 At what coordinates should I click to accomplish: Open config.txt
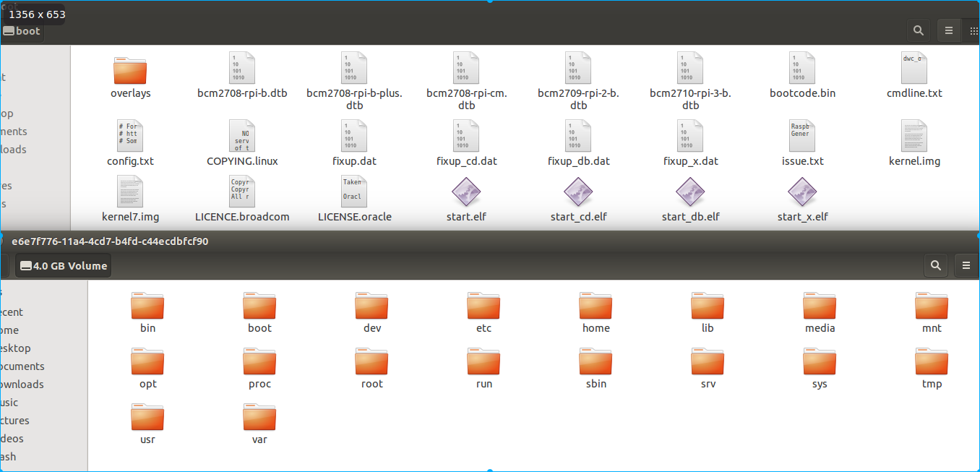(130, 137)
